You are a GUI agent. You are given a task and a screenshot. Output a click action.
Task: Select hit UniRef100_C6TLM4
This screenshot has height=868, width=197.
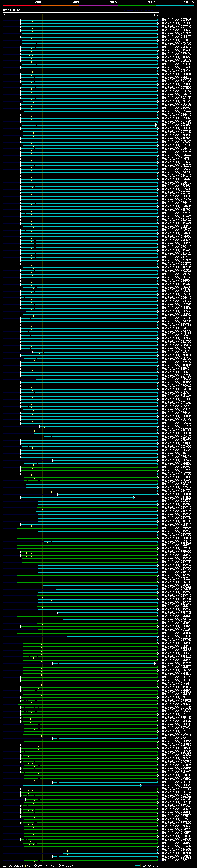coord(176,64)
